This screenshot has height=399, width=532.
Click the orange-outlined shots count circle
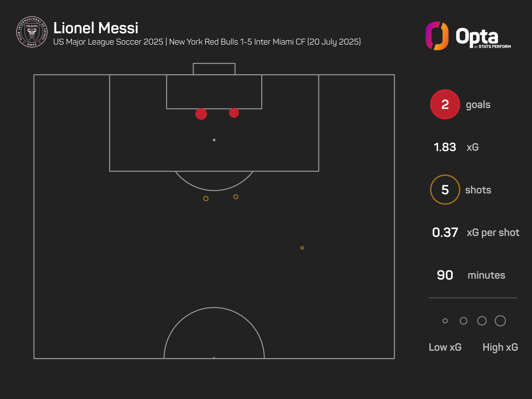445,190
